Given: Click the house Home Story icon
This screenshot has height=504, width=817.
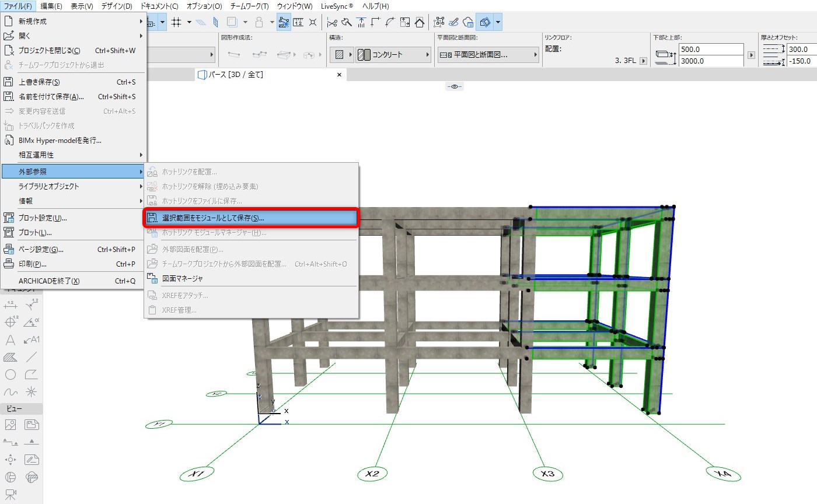Looking at the screenshot, I should pyautogui.click(x=420, y=22).
